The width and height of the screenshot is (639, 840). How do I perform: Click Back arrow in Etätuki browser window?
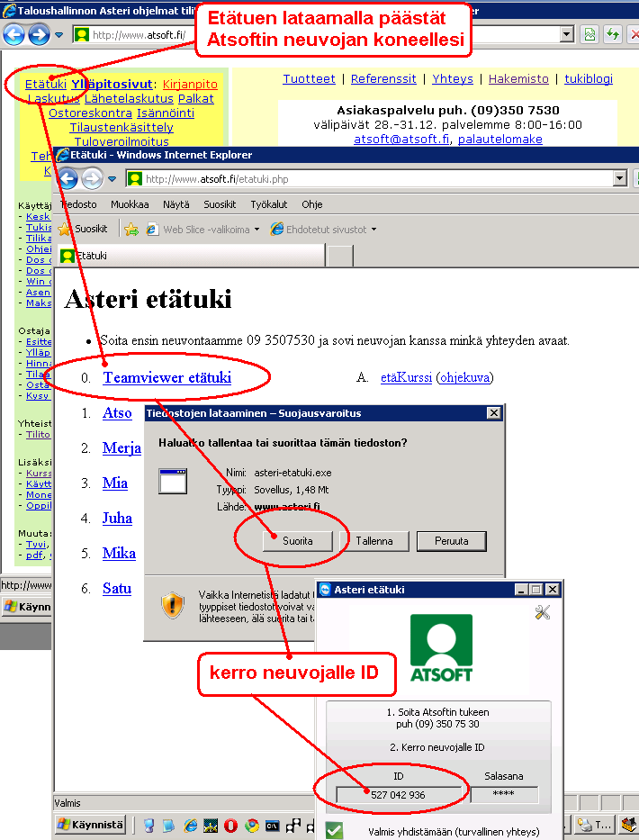coord(67,178)
